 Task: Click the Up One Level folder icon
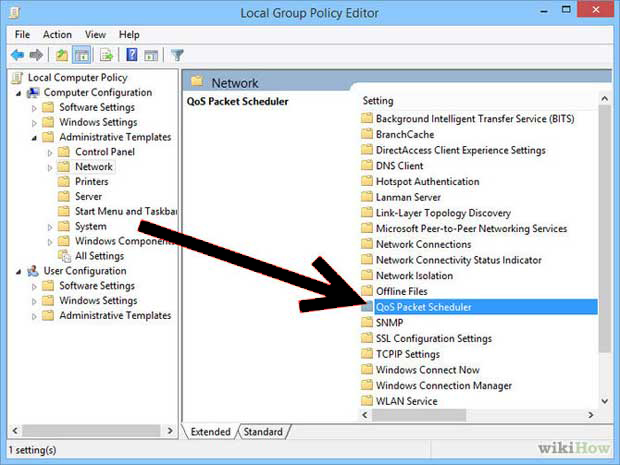coord(62,55)
